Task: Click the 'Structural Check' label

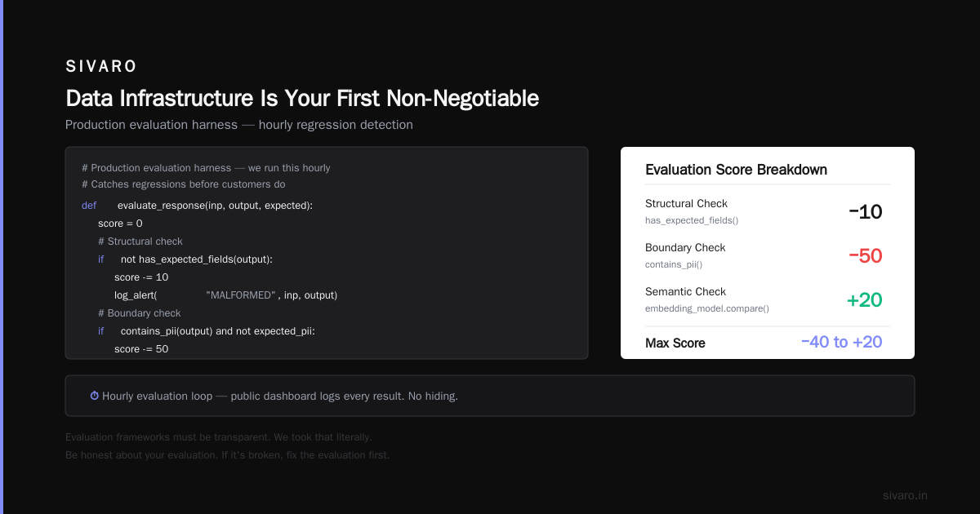Action: pos(686,204)
